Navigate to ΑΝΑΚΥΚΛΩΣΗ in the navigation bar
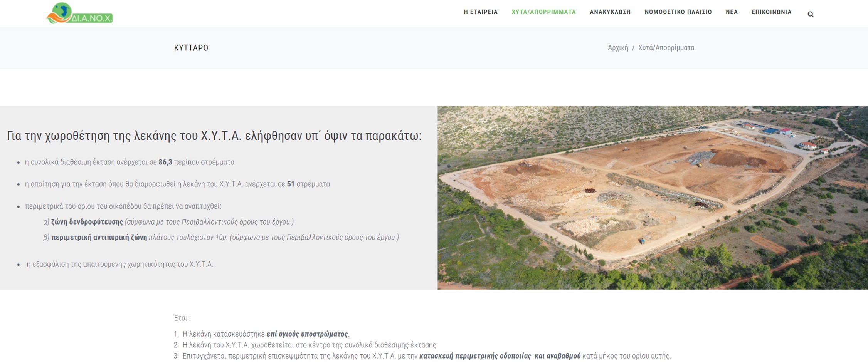868x362 pixels. click(609, 12)
